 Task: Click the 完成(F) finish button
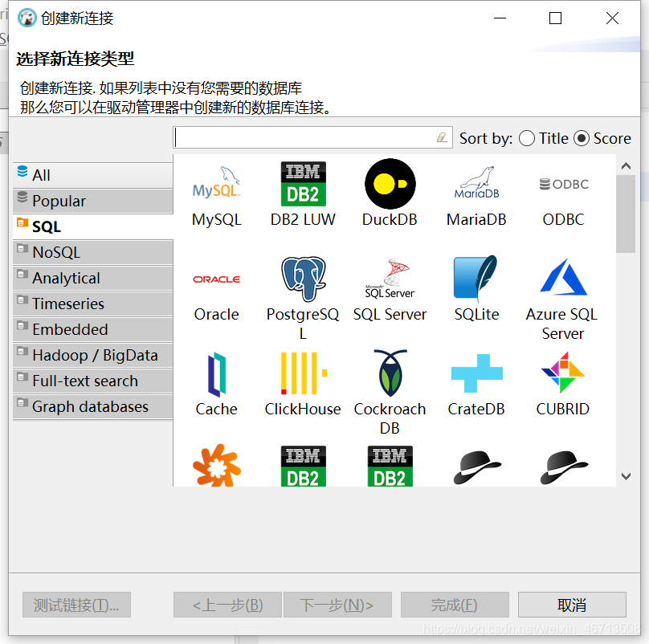[x=455, y=605]
